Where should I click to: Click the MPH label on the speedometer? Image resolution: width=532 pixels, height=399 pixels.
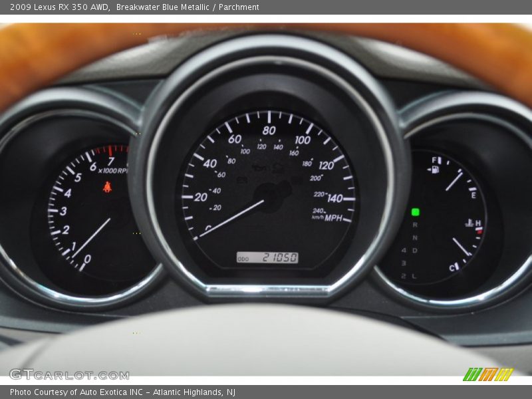point(334,218)
